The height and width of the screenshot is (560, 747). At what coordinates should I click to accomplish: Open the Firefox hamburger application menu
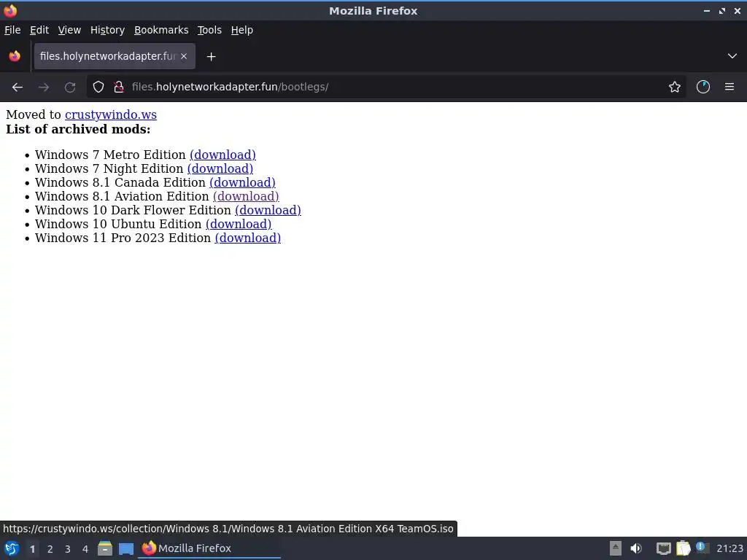(729, 87)
